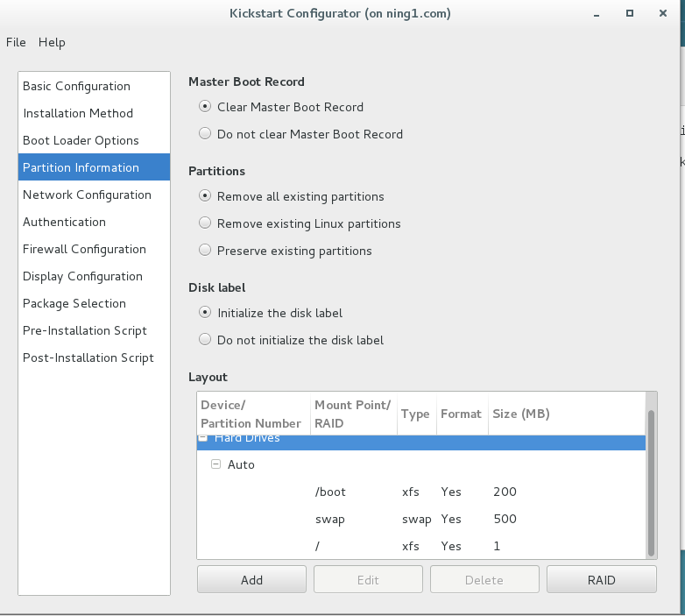685x616 pixels.
Task: Click the Delete partition button
Action: point(484,580)
